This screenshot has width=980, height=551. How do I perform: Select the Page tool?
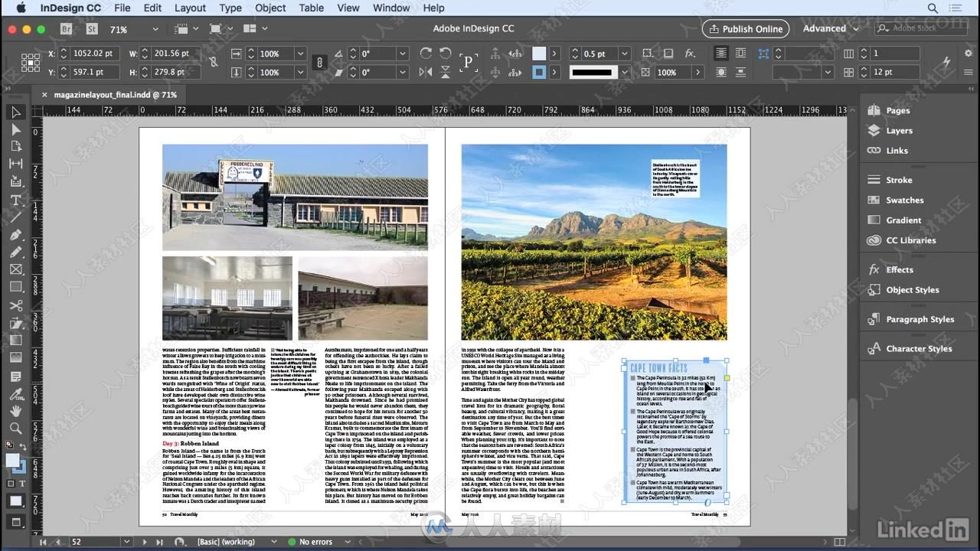(x=15, y=146)
